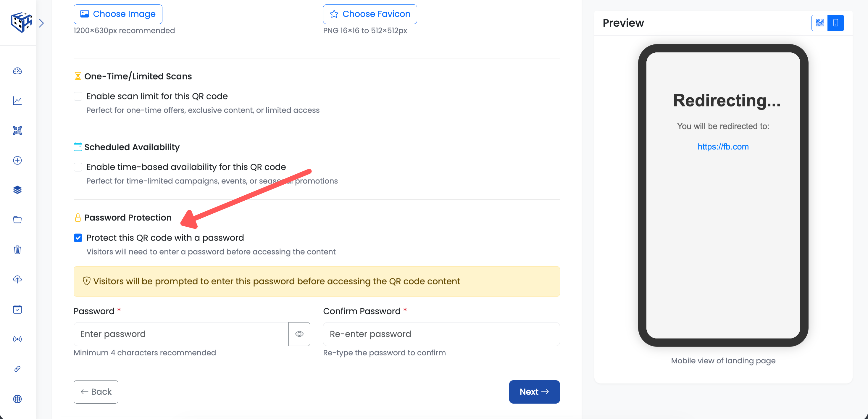The height and width of the screenshot is (419, 868).
Task: Enable time-based availability for this QR code
Action: [78, 167]
